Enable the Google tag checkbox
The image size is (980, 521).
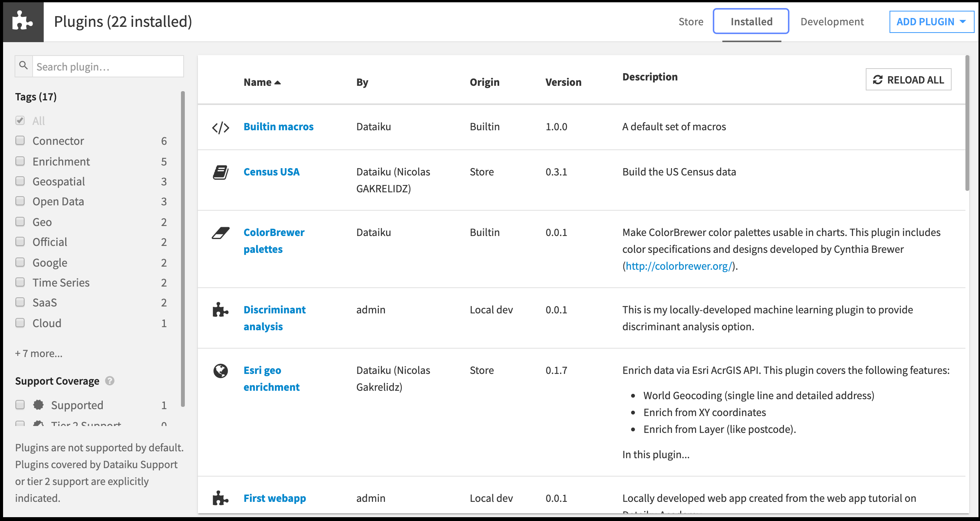coord(20,262)
